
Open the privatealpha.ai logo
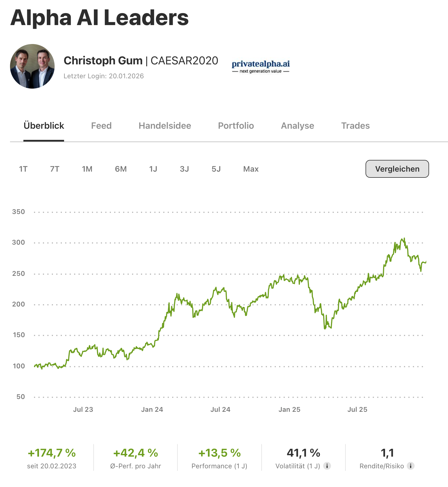pos(260,67)
